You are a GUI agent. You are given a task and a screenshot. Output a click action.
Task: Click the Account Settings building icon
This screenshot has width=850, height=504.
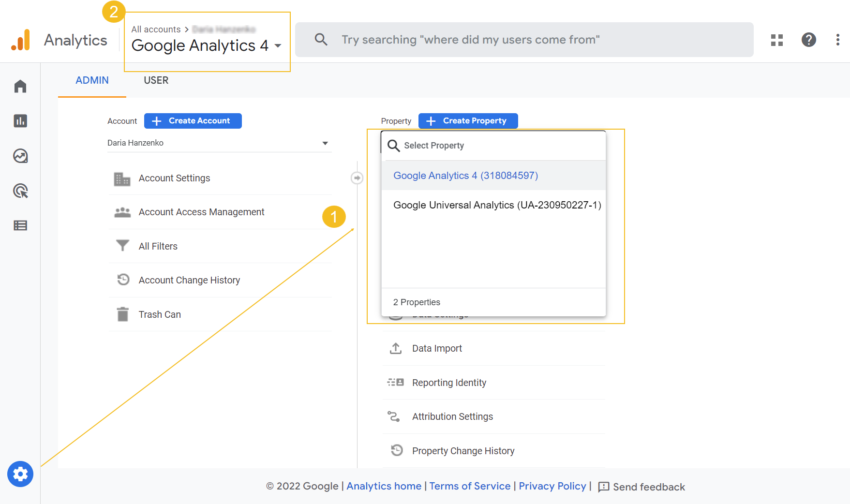[x=122, y=178]
